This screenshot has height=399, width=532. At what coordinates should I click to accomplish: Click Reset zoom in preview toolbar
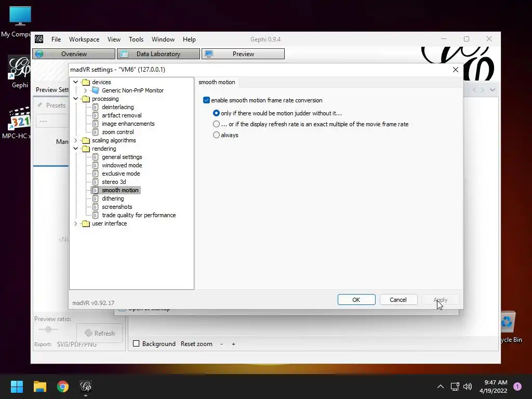coord(196,344)
